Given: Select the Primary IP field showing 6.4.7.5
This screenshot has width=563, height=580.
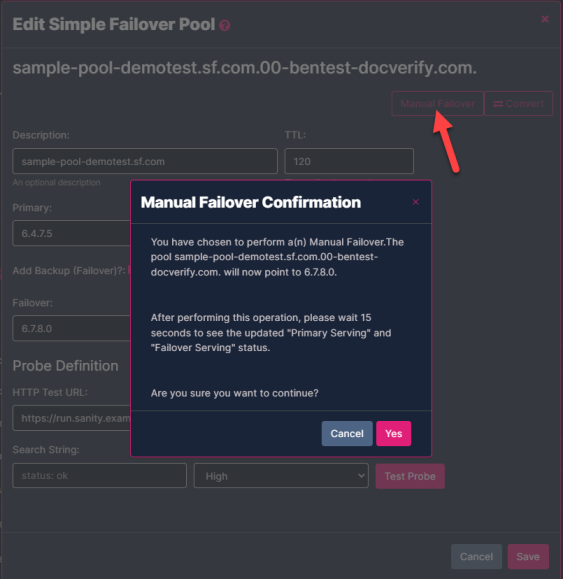Looking at the screenshot, I should [x=71, y=233].
